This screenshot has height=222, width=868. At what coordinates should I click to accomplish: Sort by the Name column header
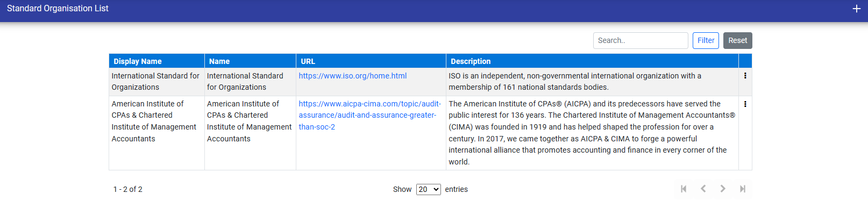tap(219, 61)
